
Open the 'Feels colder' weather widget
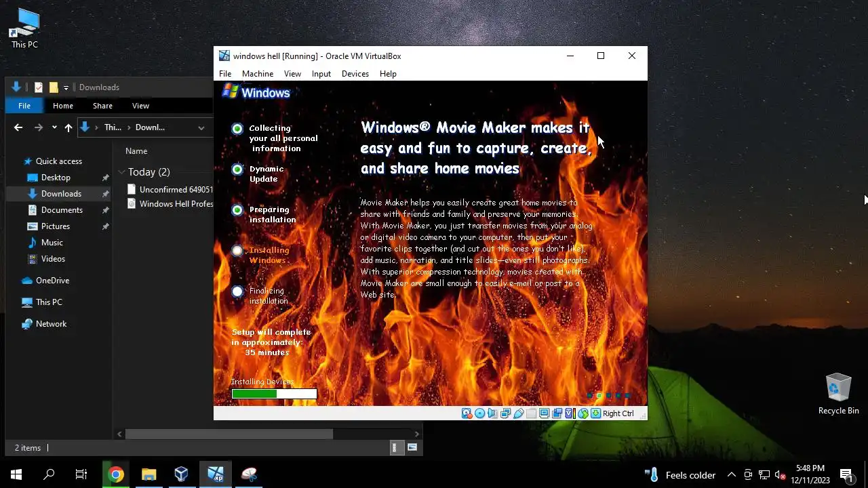tap(680, 475)
